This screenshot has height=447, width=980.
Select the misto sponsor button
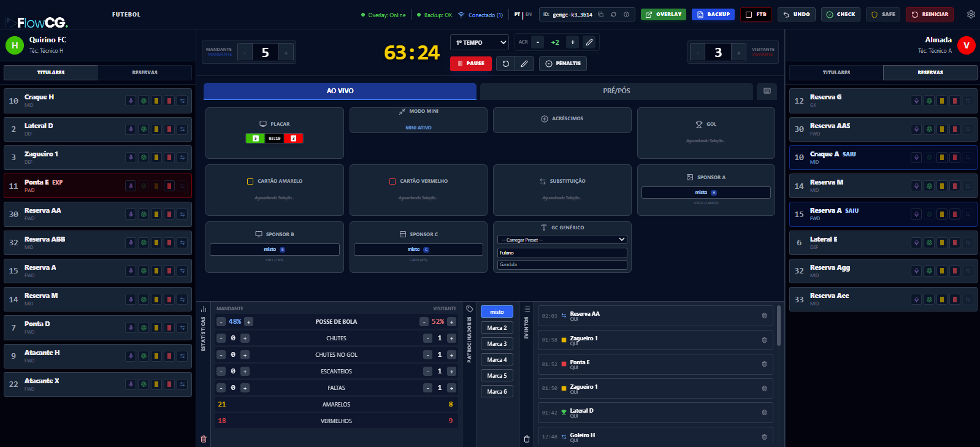click(497, 312)
